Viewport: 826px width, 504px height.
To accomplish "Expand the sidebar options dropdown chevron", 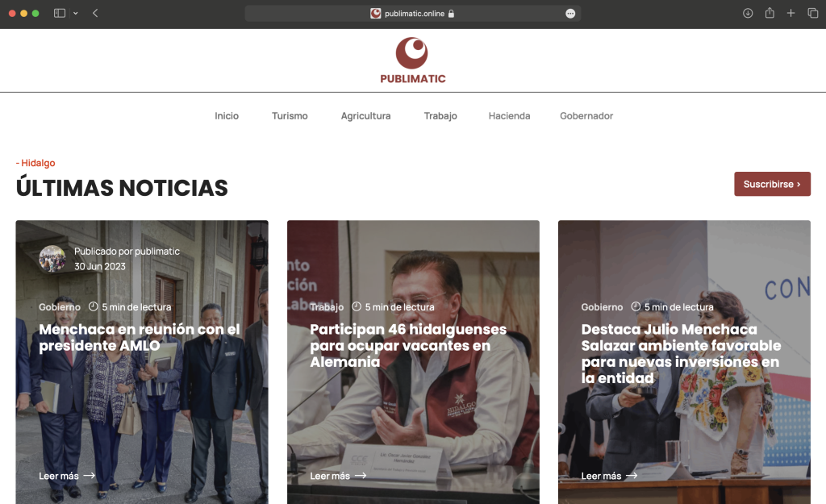I will 76,13.
